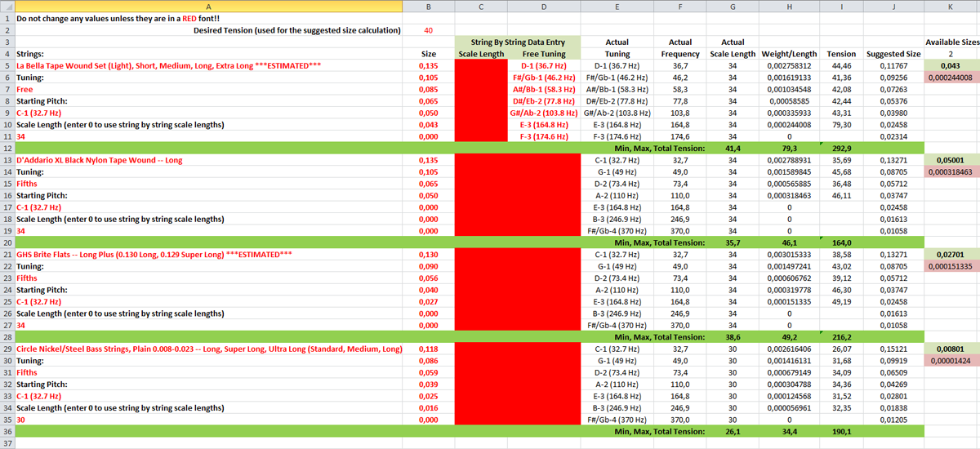The width and height of the screenshot is (980, 449).
Task: Select the size value 0,118
Action: 428,349
